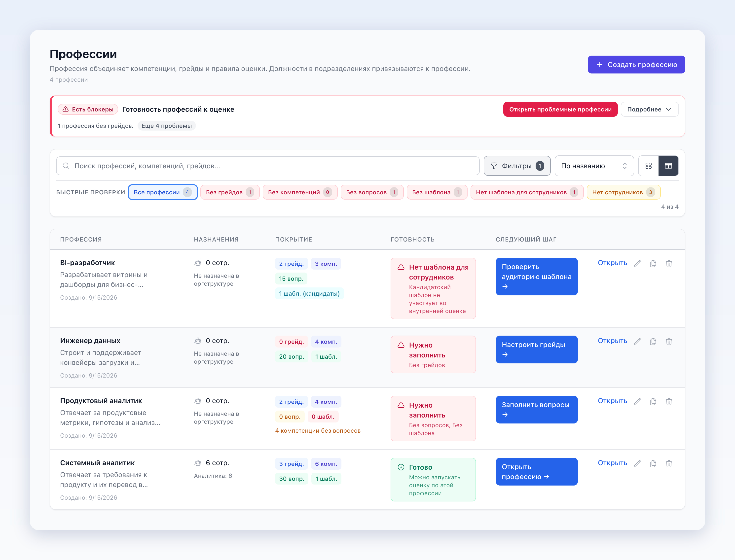The height and width of the screenshot is (560, 735).
Task: Duplicate BI-разработчик using the copy icon
Action: 653,263
